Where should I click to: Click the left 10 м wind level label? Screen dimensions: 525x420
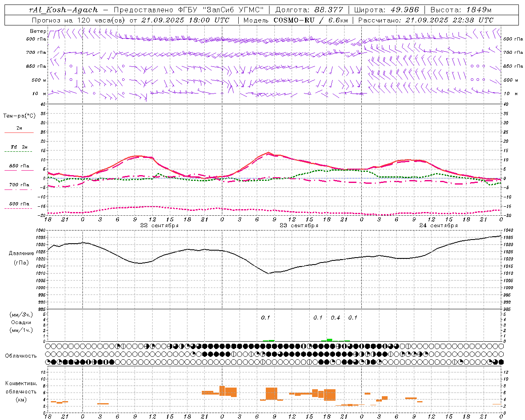coord(39,94)
